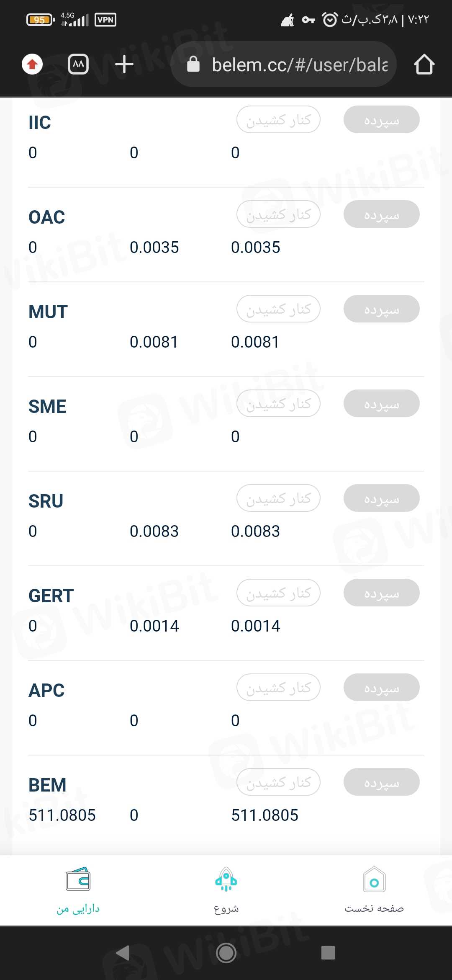
Task: Open the rocket Start tab
Action: pos(226,890)
